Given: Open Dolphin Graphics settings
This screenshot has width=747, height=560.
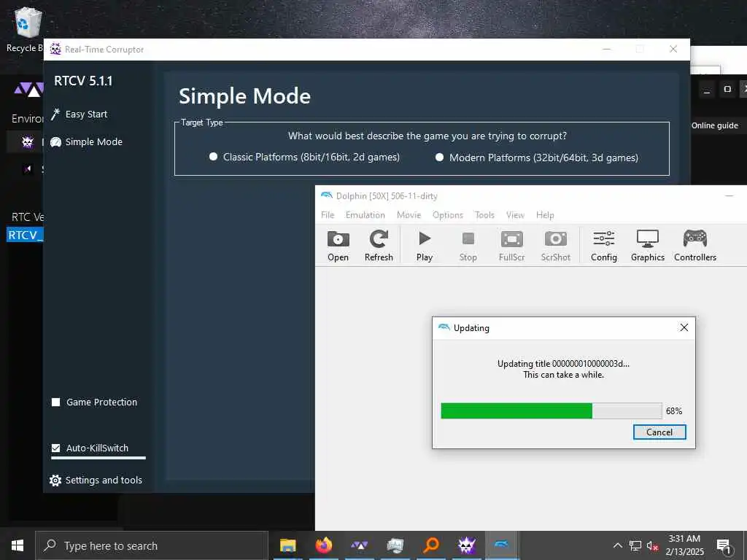Looking at the screenshot, I should click(648, 245).
